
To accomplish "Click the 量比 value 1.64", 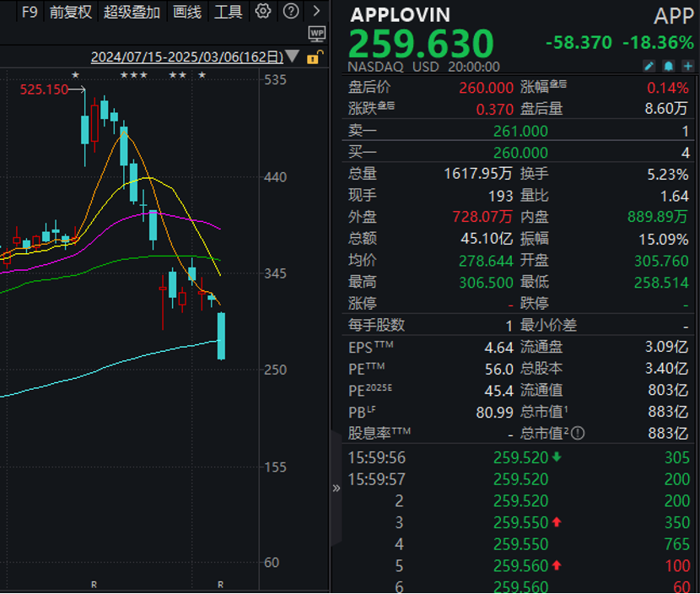I will (675, 196).
